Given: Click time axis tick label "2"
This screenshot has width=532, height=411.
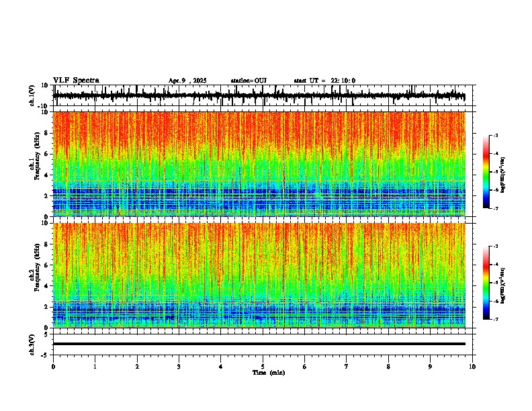Looking at the screenshot, I should (x=137, y=367).
